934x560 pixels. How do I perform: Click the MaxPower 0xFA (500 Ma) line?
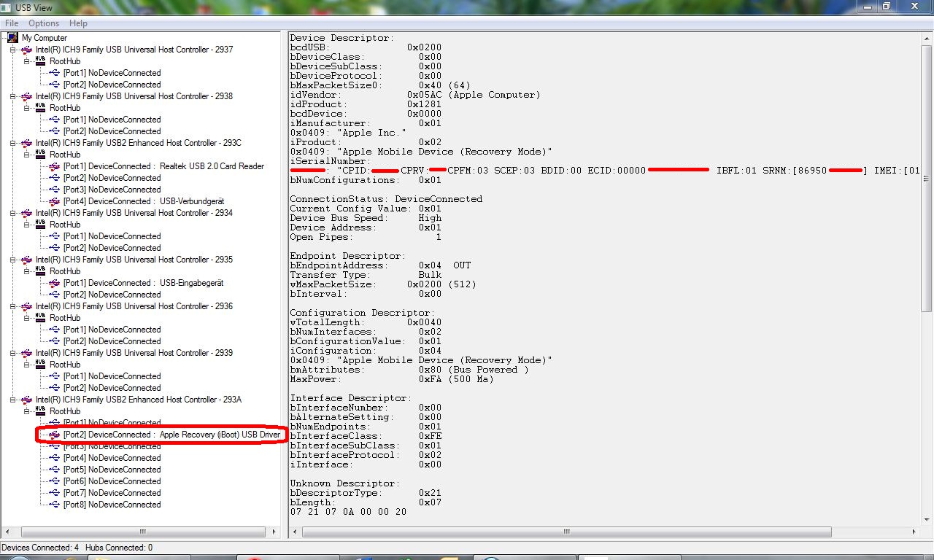click(x=393, y=379)
